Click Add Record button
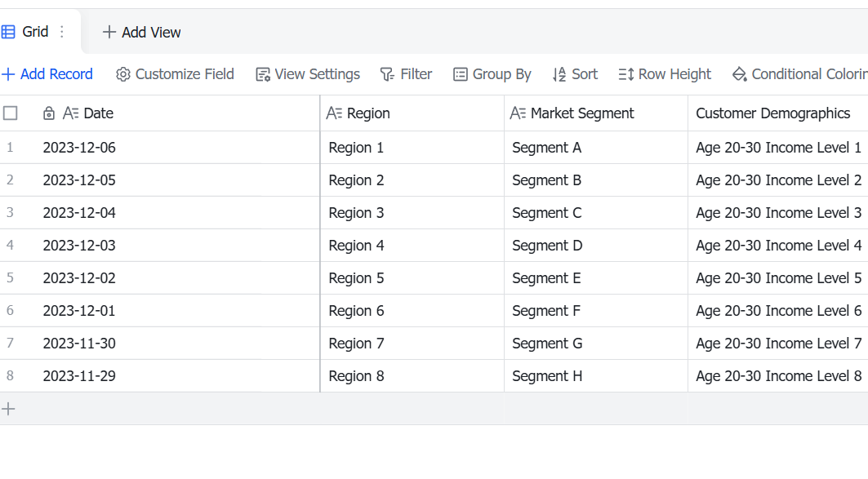 pyautogui.click(x=47, y=74)
